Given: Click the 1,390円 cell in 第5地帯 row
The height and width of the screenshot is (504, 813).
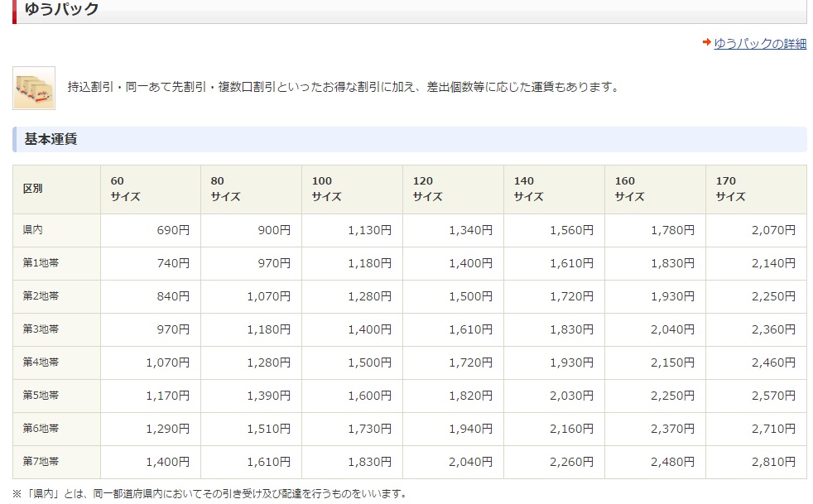Looking at the screenshot, I should (x=251, y=396).
